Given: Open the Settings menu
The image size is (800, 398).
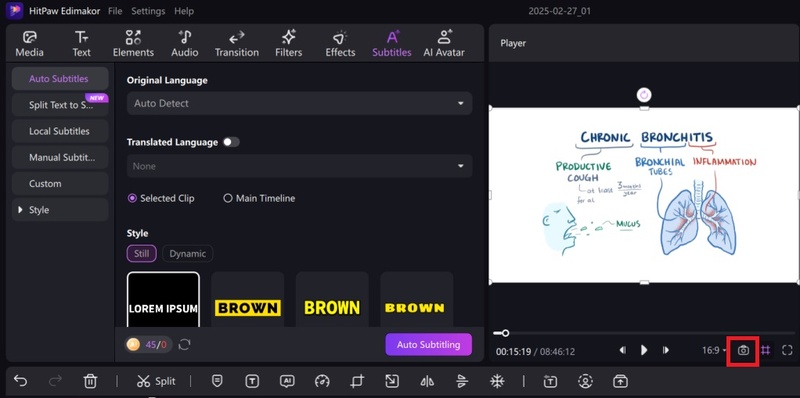Looking at the screenshot, I should click(148, 11).
